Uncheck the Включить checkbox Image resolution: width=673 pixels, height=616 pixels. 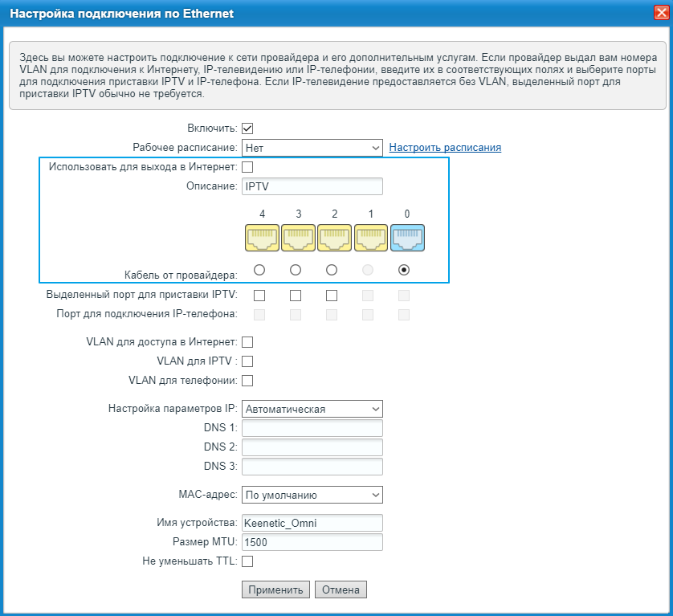pyautogui.click(x=247, y=128)
